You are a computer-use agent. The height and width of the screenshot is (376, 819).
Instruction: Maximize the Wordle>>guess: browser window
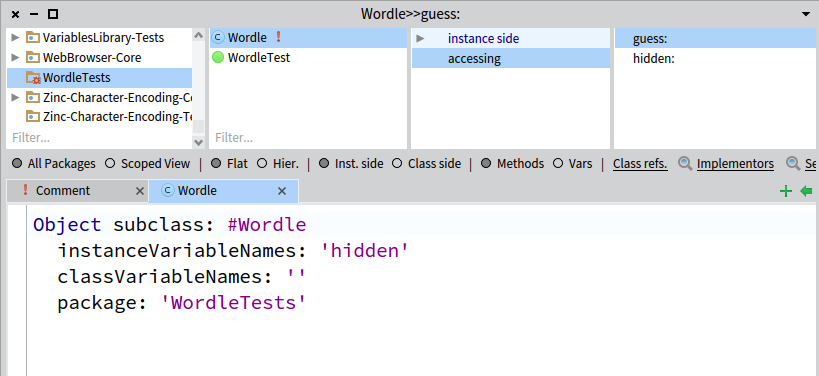(52, 14)
